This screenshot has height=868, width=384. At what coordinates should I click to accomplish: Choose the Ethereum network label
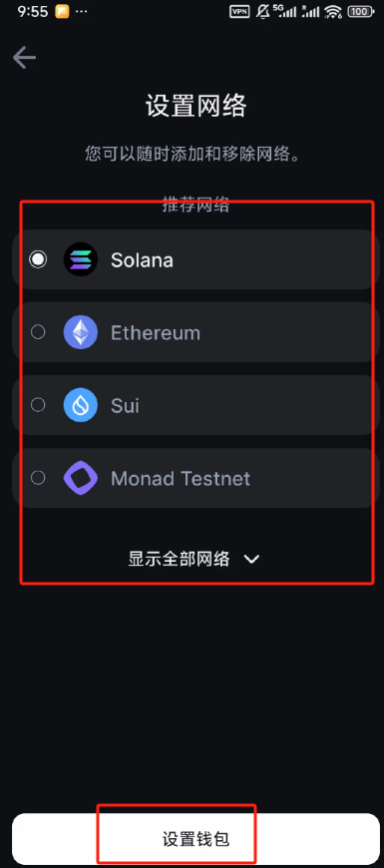point(155,332)
